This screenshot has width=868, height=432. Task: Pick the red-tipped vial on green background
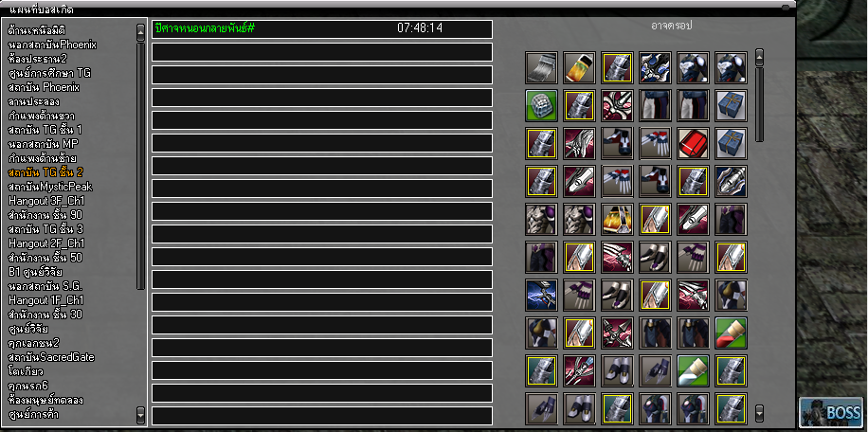[x=731, y=333]
